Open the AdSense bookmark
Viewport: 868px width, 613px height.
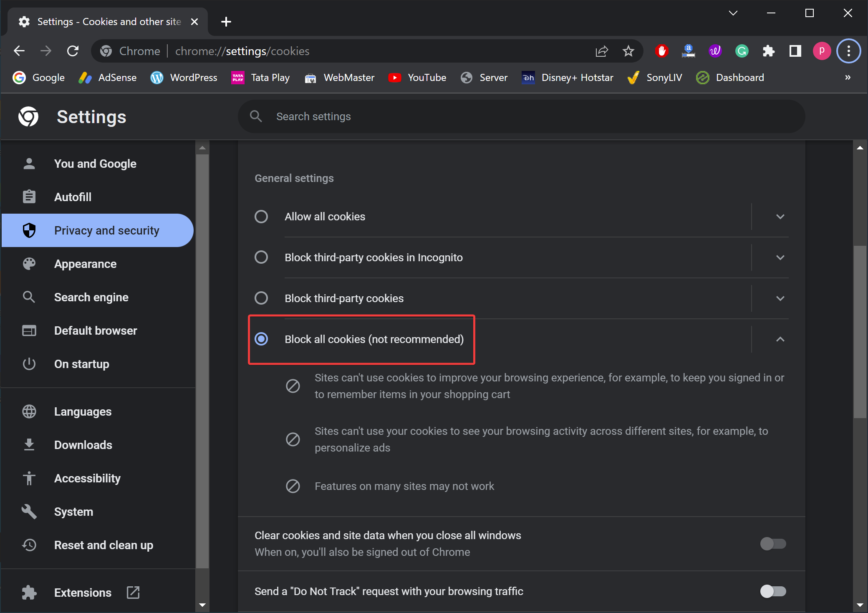107,78
